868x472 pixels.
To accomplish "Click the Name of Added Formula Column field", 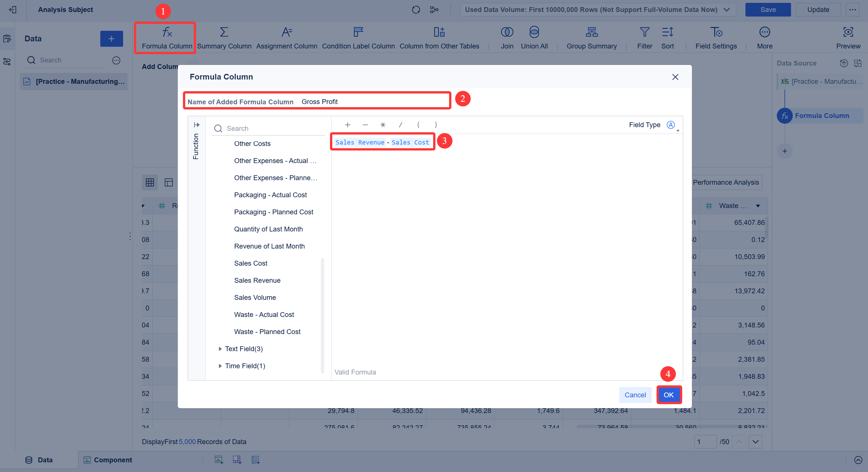I will [x=374, y=101].
